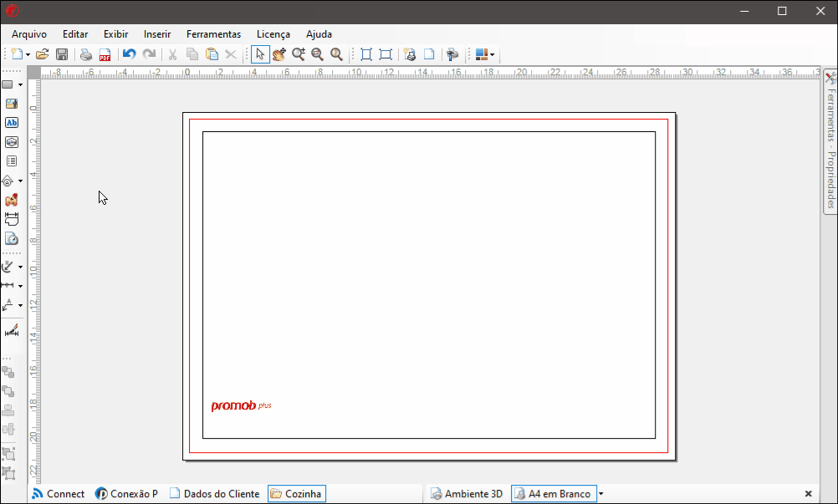This screenshot has width=838, height=504.
Task: Export to PDF with red icon
Action: click(x=105, y=54)
